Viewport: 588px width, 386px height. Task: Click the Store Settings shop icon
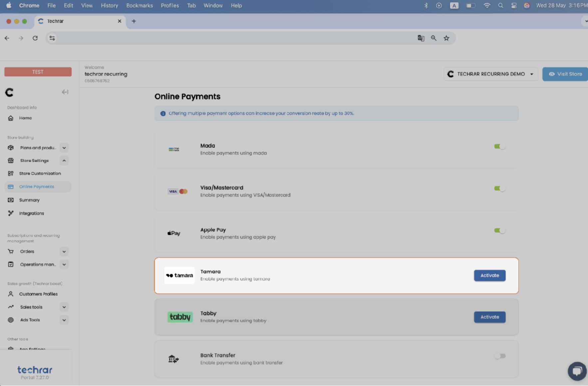pos(11,161)
